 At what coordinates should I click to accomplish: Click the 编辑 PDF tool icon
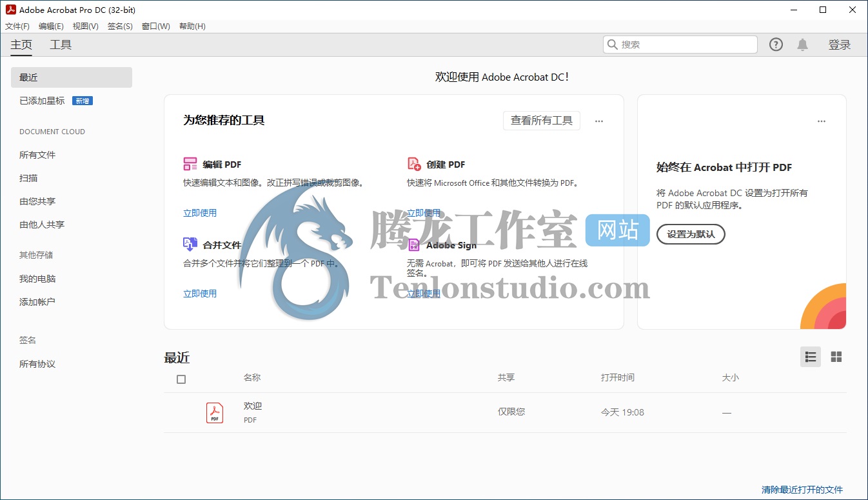click(190, 164)
